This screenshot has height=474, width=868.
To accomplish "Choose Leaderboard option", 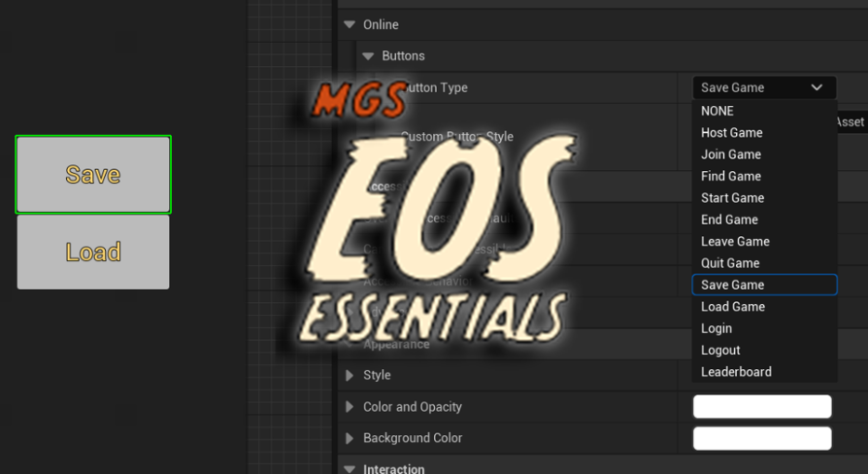I will 764,372.
